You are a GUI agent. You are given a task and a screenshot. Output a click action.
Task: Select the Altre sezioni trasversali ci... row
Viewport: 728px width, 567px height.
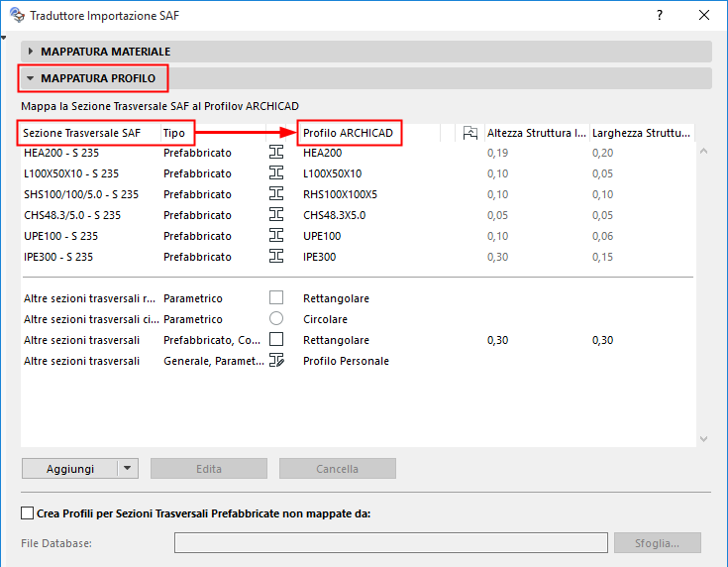tap(359, 319)
